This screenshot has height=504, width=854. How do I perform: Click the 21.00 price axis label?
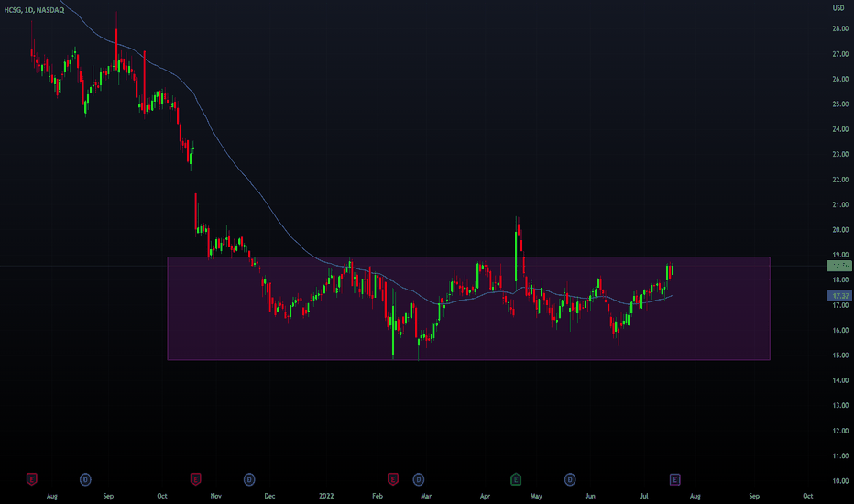[x=840, y=205]
